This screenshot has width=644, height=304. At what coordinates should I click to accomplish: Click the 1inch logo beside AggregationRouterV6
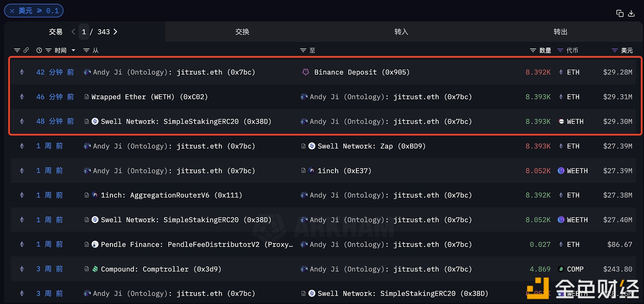(x=95, y=195)
